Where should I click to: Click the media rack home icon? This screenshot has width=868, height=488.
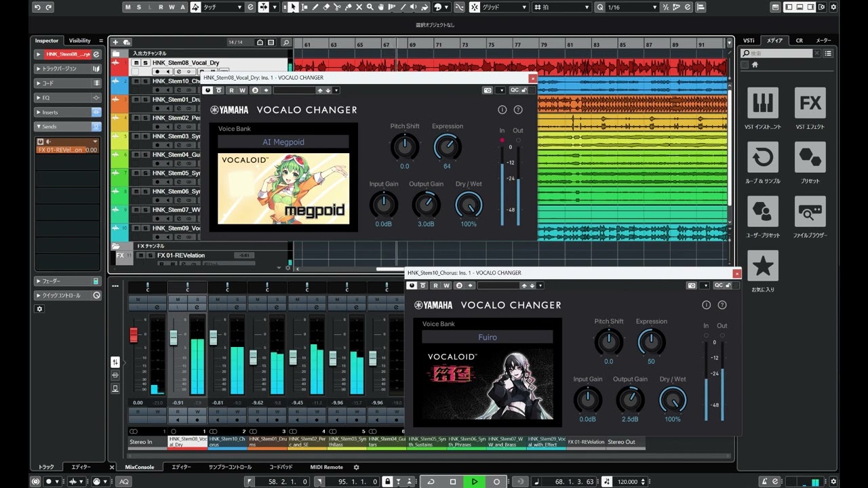tap(755, 64)
